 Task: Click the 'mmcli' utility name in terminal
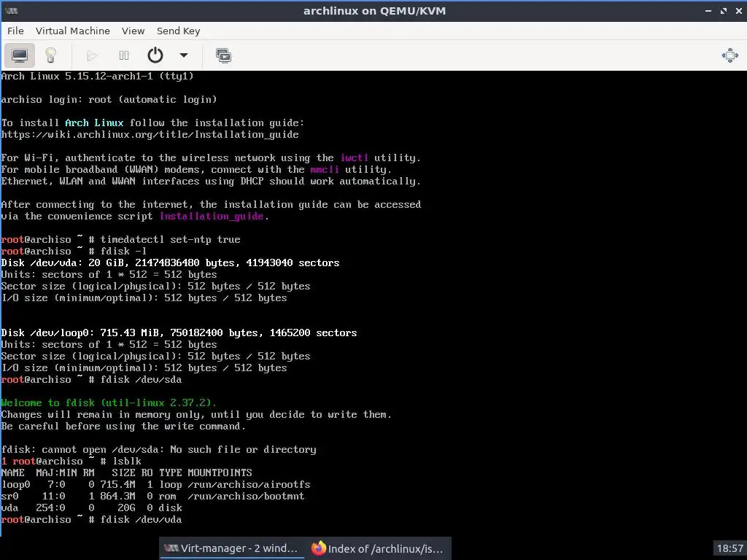pos(325,169)
